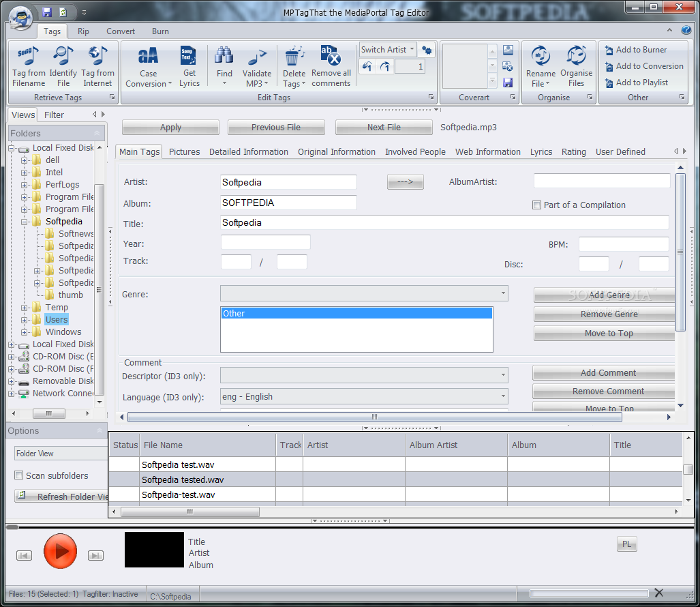
Task: Expand the Users folder node
Action: coord(24,320)
